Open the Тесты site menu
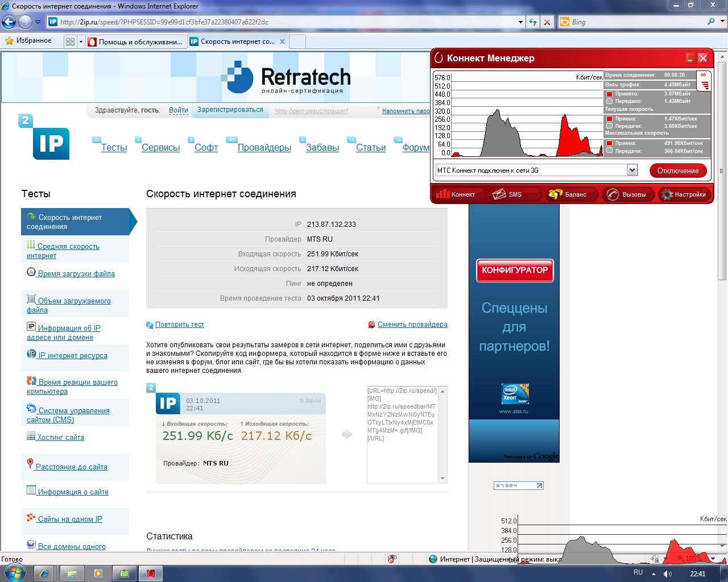 pyautogui.click(x=114, y=147)
